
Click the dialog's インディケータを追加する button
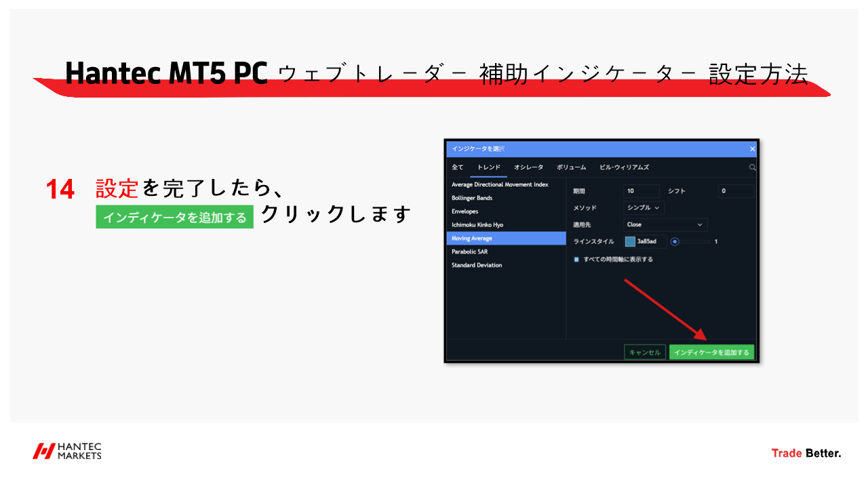tap(711, 352)
